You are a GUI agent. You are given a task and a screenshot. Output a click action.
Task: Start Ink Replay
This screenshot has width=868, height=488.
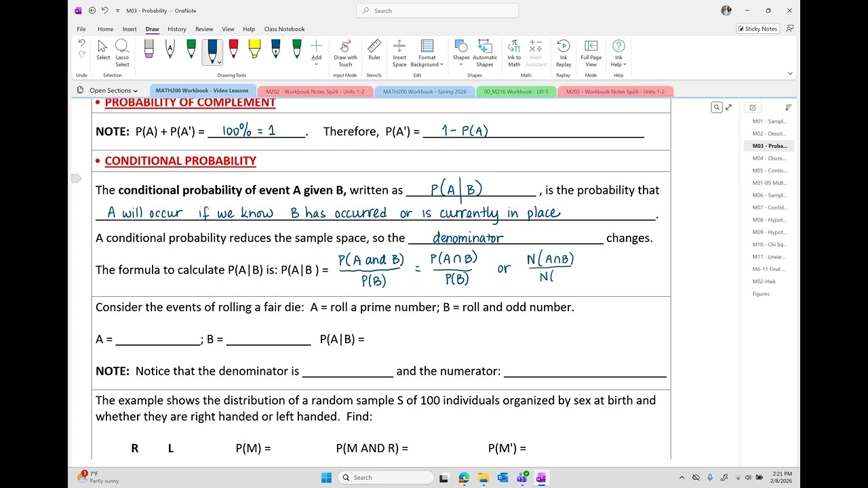pos(564,52)
